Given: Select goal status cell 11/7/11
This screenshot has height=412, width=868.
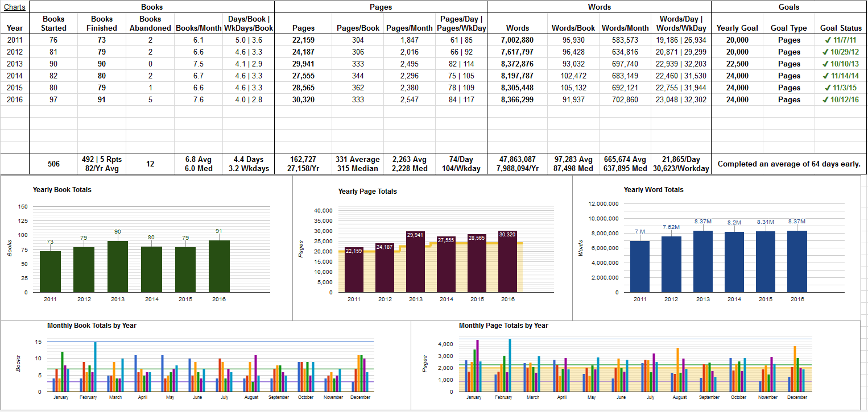Looking at the screenshot, I should point(841,40).
